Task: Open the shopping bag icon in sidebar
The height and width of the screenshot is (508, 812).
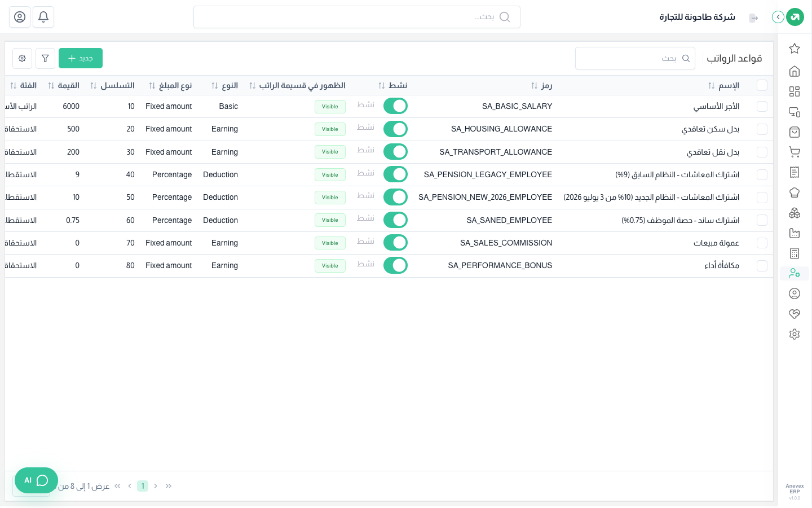Action: click(795, 132)
